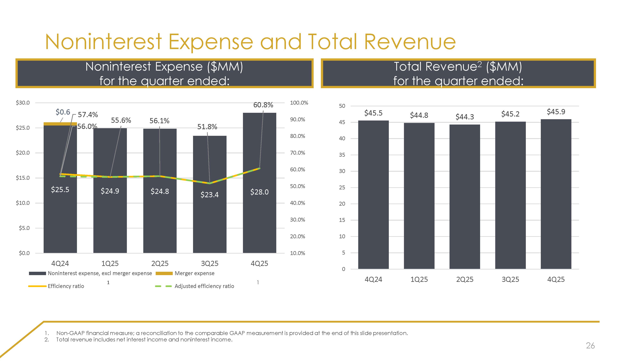Select the 4Q24 total revenue bar $45.5
The width and height of the screenshot is (644, 362).
[x=373, y=195]
